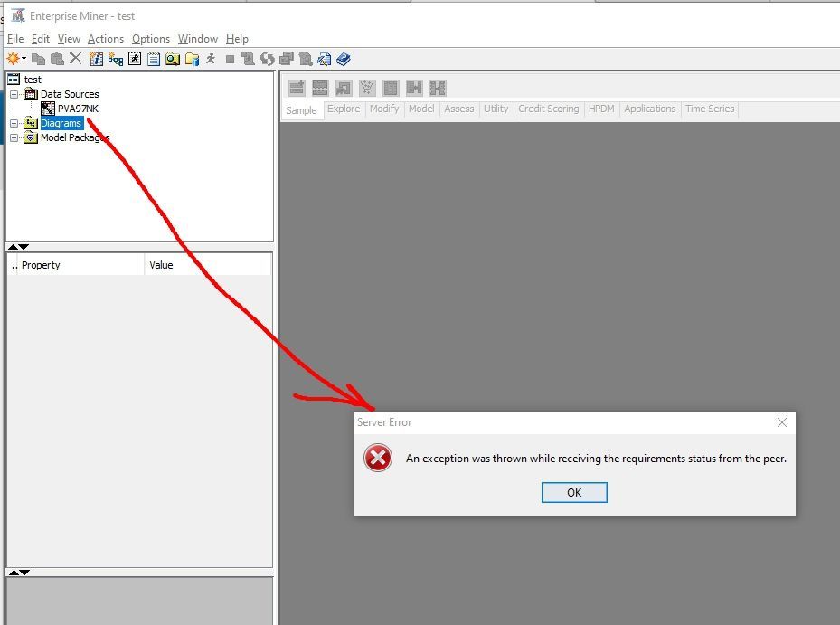840x625 pixels.
Task: Click the Copy toolbar icon
Action: coord(38,59)
